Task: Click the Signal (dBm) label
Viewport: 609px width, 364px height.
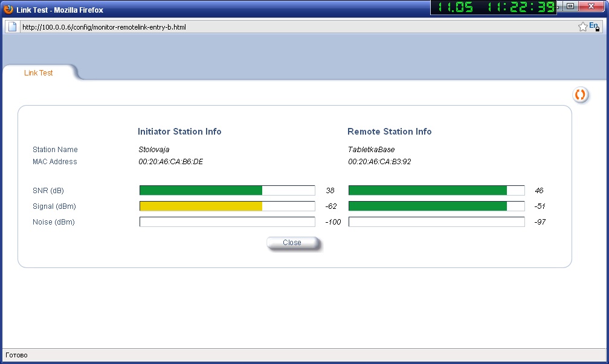Action: pyautogui.click(x=54, y=206)
